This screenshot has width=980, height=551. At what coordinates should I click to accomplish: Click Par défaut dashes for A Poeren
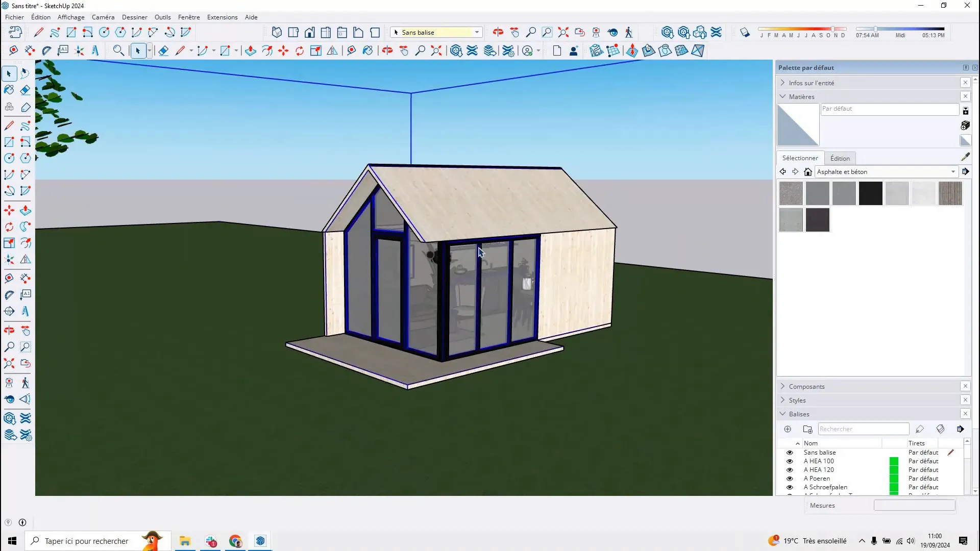click(x=923, y=479)
